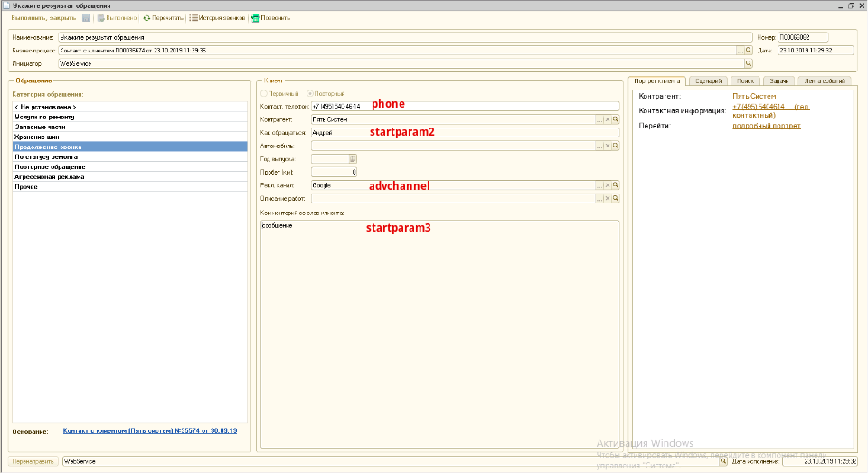The height and width of the screenshot is (473, 868).
Task: Select Услуги по ремонту category
Action: click(x=45, y=118)
